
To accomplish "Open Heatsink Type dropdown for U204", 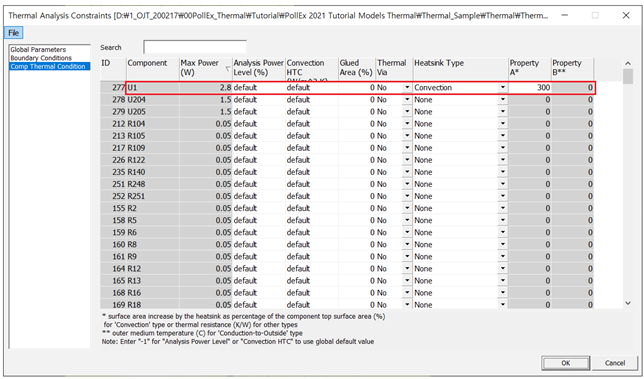I will [503, 100].
